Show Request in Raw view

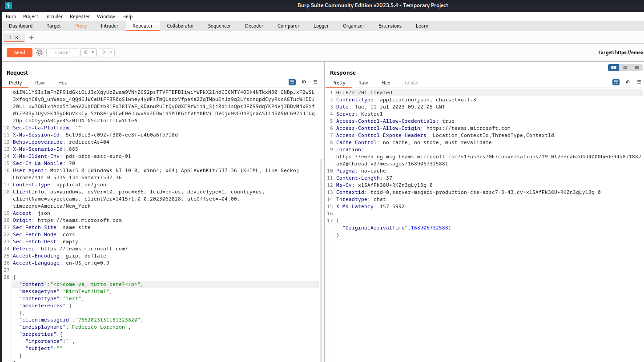[40, 83]
